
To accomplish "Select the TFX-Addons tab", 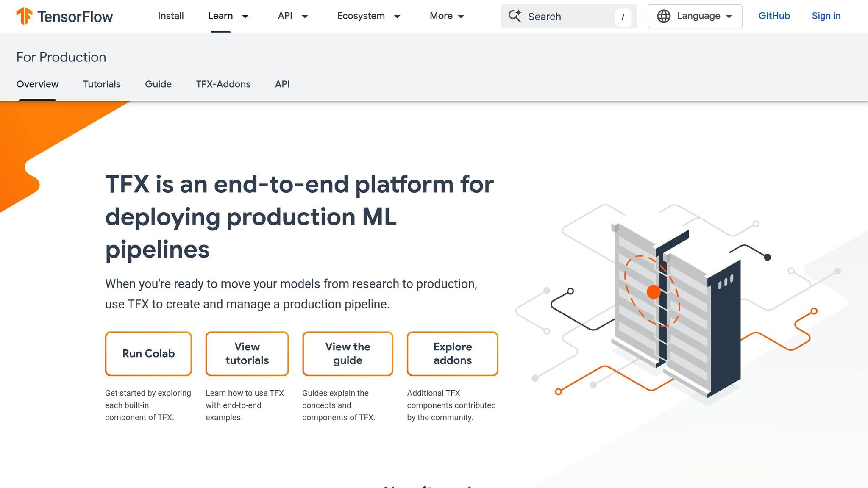I will [x=223, y=84].
